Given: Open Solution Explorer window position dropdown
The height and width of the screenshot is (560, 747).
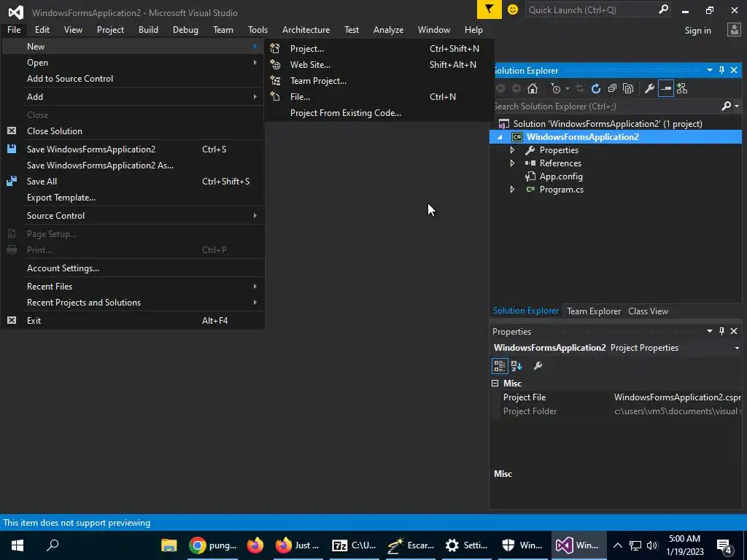Looking at the screenshot, I should pos(709,70).
